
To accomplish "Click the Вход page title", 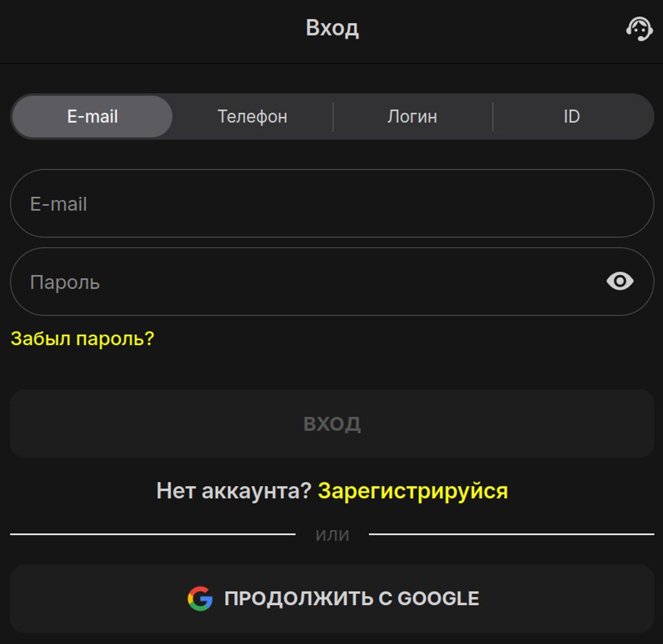I will [x=332, y=28].
